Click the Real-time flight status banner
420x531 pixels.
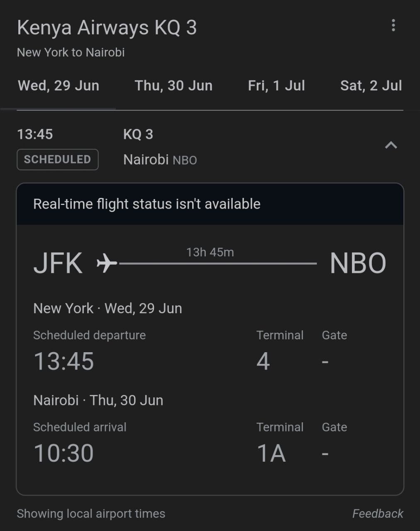[147, 204]
